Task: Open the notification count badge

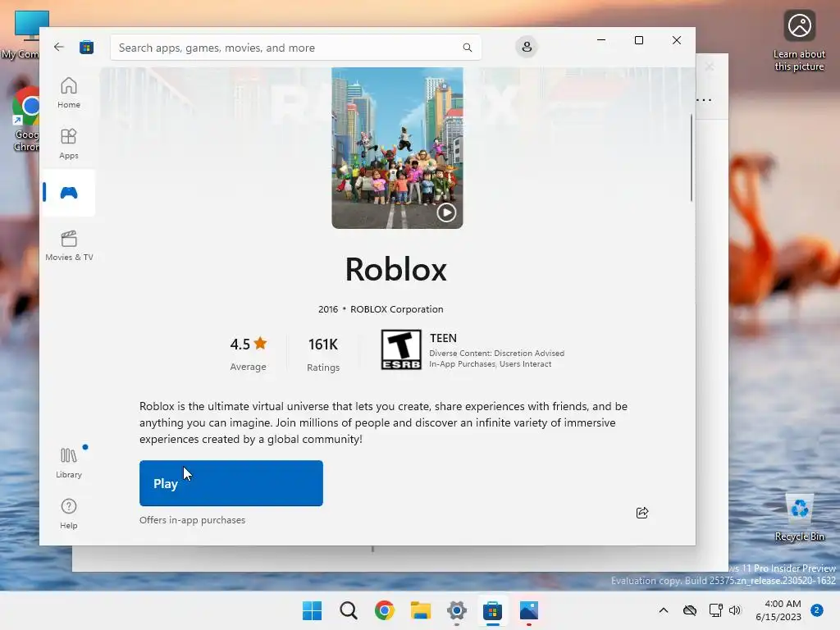Action: pyautogui.click(x=817, y=610)
